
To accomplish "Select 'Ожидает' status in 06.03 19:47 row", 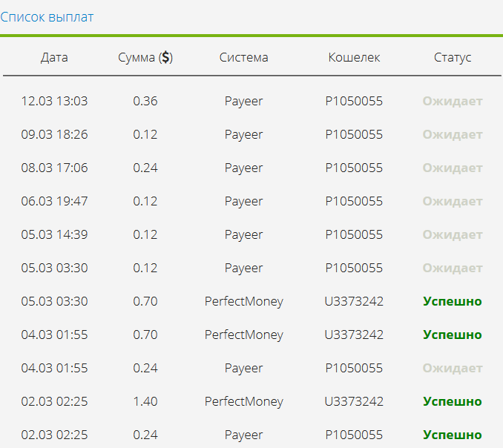I will [453, 201].
